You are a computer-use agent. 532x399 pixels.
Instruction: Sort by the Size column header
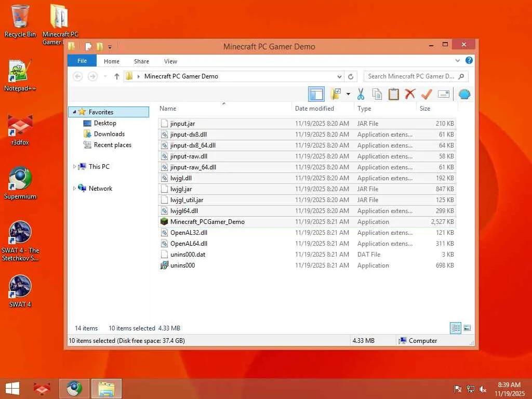(437, 108)
